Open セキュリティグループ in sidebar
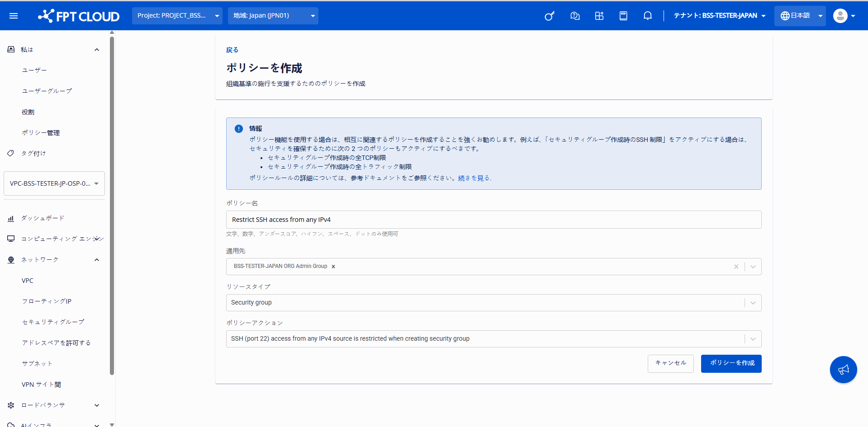This screenshot has height=427, width=868. tap(53, 322)
